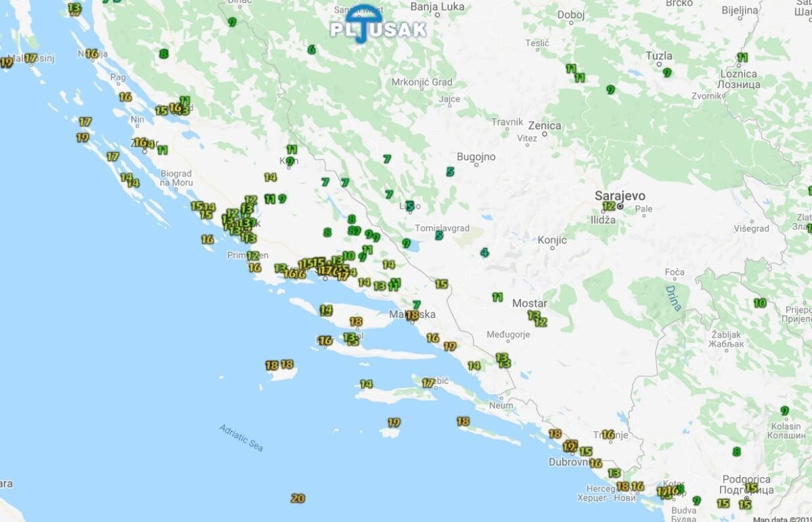Click the Banja Luka city label
Viewport: 812px width, 522px height.
(437, 7)
